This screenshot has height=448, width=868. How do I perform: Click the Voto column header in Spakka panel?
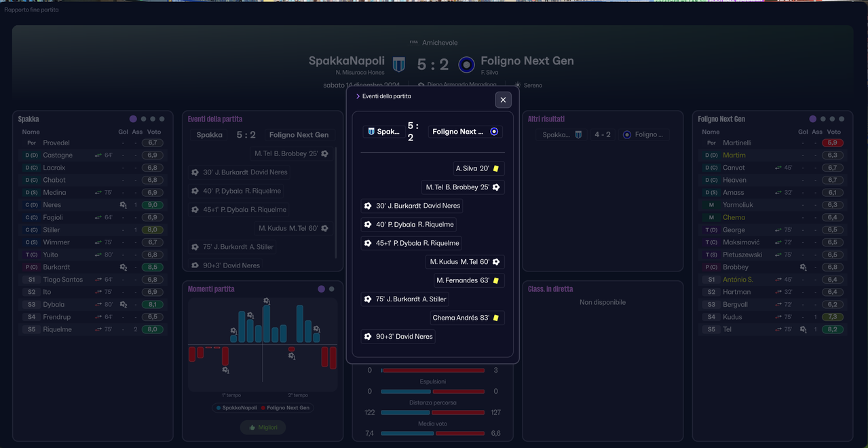pos(154,132)
